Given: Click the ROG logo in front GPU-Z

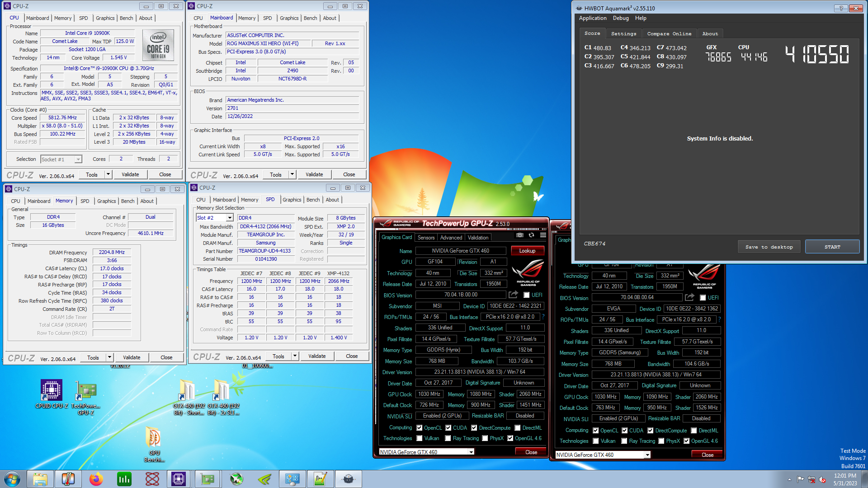Looking at the screenshot, I should pos(528,273).
